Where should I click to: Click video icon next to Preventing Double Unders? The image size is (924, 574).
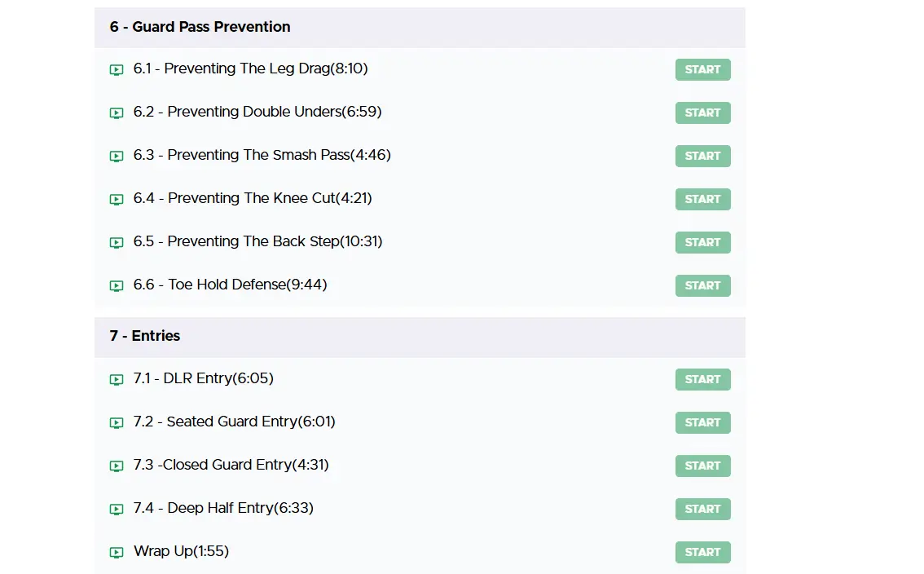coord(117,113)
